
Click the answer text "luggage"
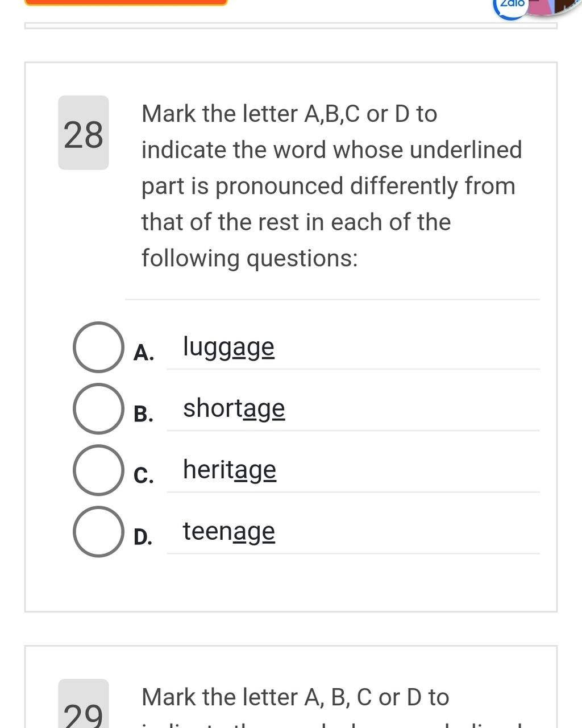[228, 347]
